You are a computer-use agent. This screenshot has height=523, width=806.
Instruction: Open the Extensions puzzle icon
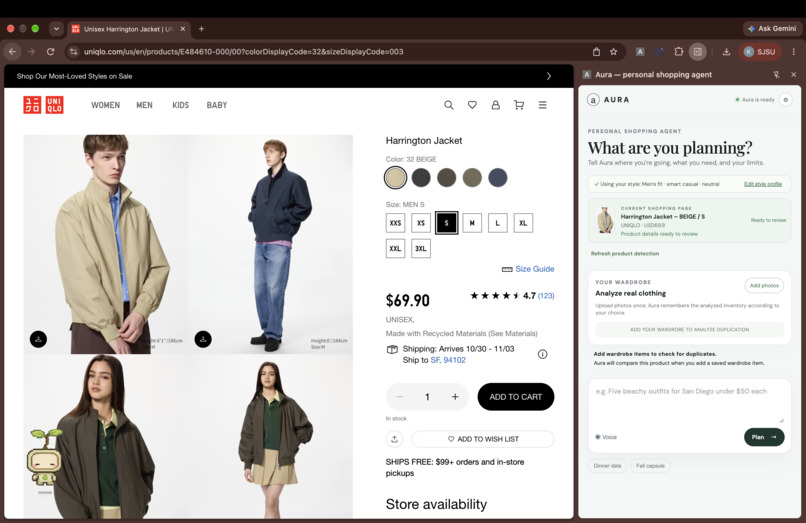coord(679,51)
